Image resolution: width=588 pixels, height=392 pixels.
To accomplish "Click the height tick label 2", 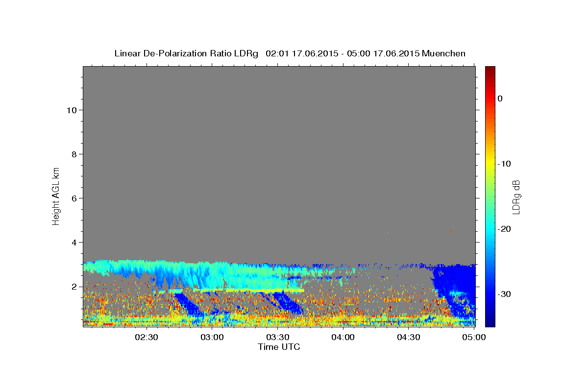I will tap(73, 286).
